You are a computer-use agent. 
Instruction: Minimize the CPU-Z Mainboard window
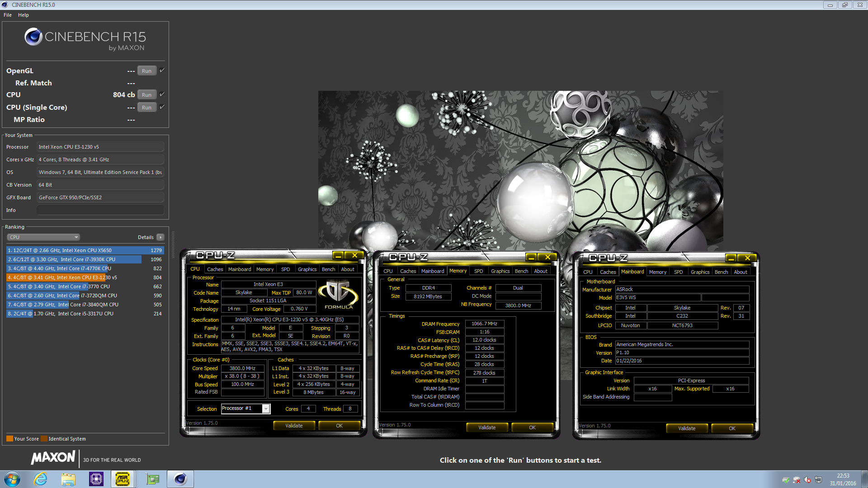tap(731, 258)
